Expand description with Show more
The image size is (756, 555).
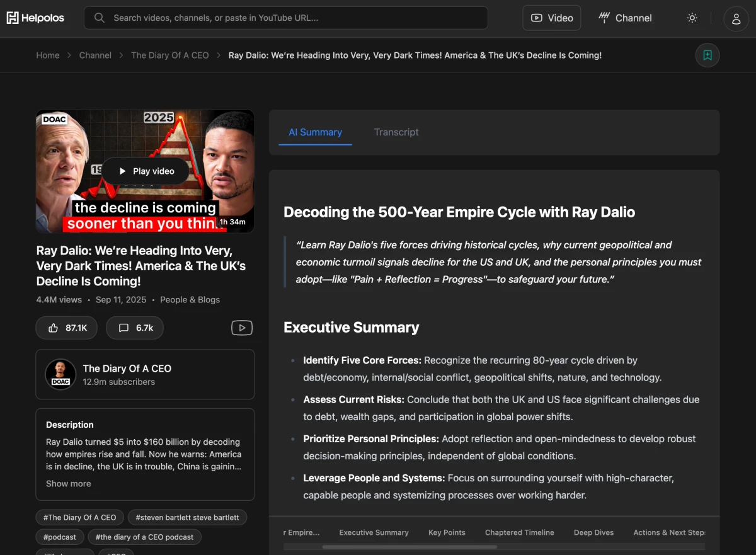pos(69,484)
